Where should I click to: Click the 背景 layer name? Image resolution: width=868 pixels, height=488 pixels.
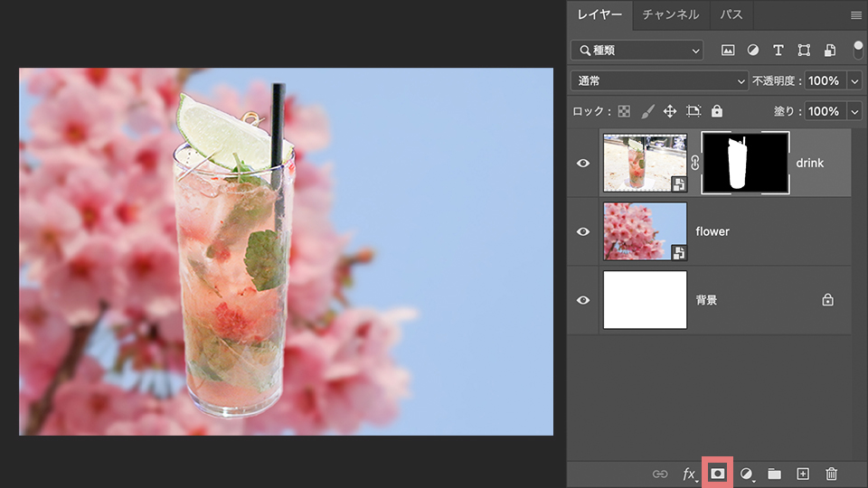click(x=706, y=300)
